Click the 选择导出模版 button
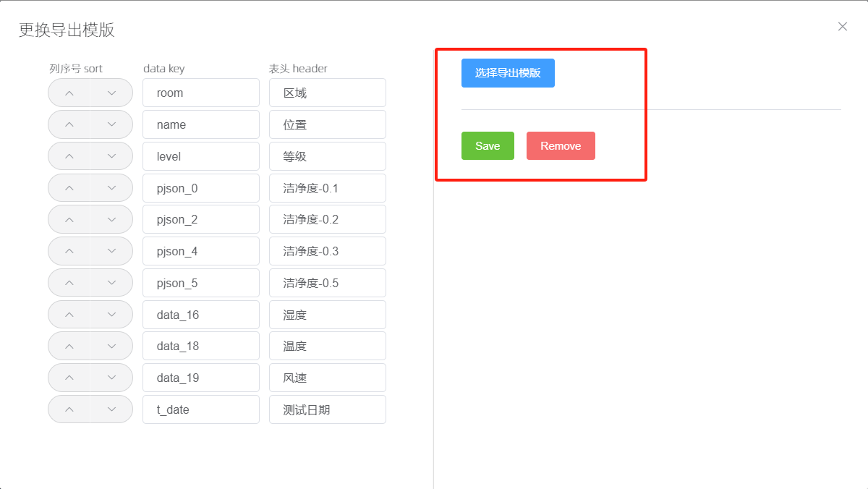 pos(508,73)
